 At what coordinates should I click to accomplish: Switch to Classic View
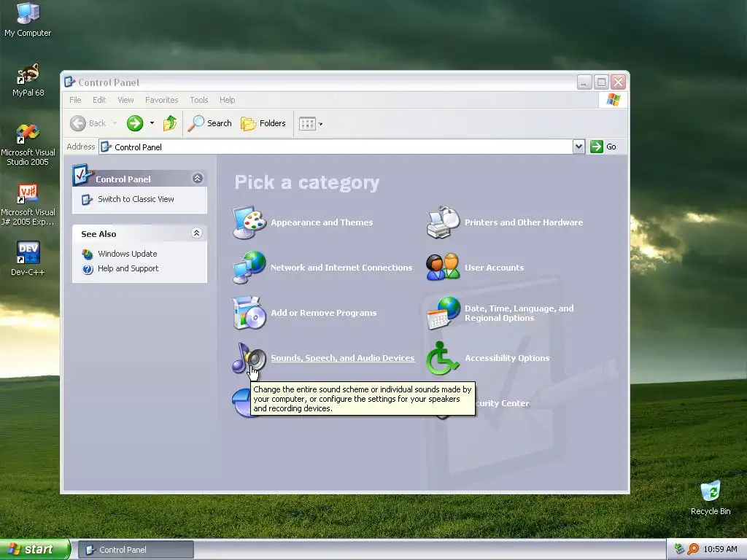coord(136,199)
